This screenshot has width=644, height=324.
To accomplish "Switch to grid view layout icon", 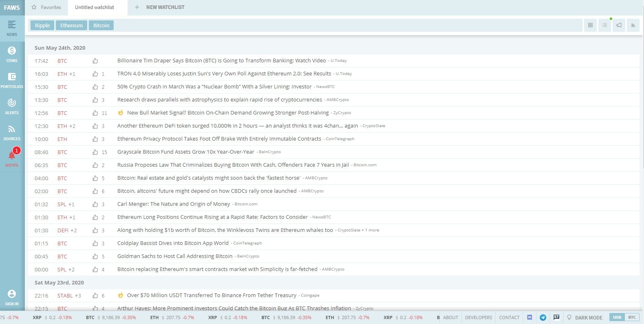I will tap(590, 25).
